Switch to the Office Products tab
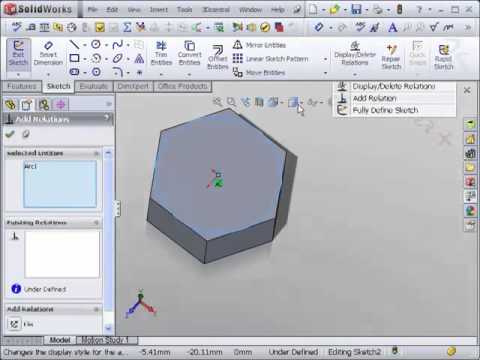This screenshot has height=360, width=480. pyautogui.click(x=183, y=86)
